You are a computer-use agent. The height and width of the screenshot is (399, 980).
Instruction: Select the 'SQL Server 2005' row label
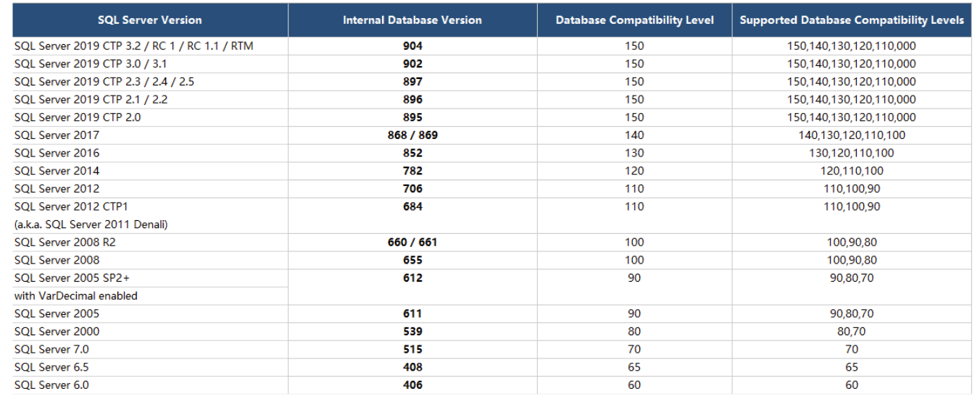57,314
